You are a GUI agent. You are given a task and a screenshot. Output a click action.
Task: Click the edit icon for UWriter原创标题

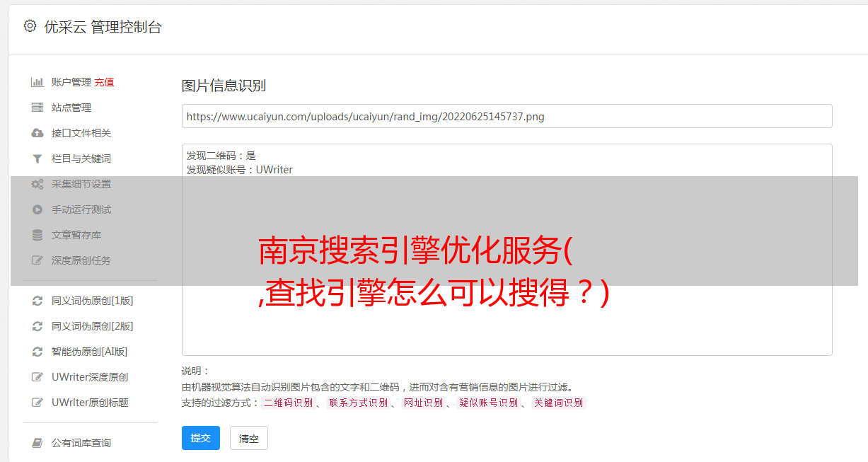37,403
